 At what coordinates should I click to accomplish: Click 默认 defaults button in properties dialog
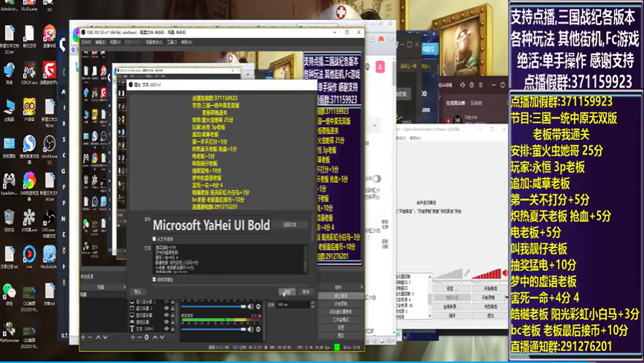[x=138, y=292]
